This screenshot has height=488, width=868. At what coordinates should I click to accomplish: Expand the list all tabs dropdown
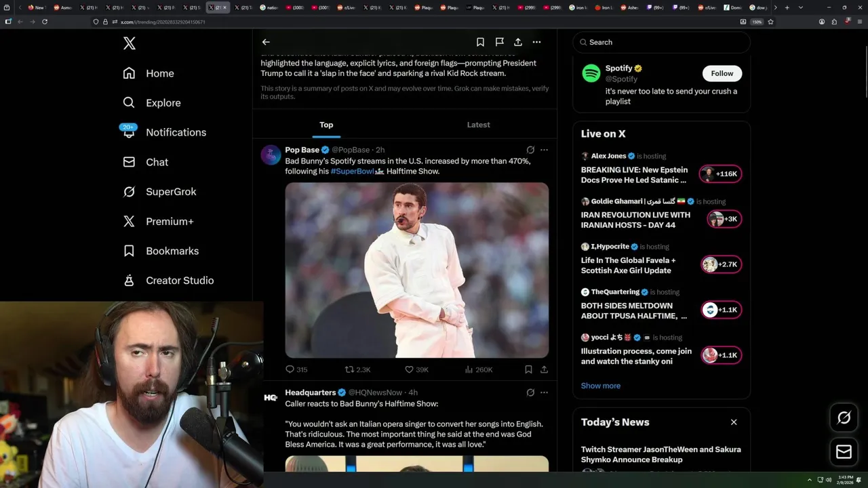[x=801, y=7]
